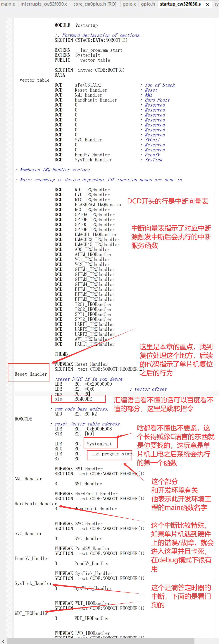Click the startup_cw32f030.s tab title
The width and height of the screenshot is (219, 644).
point(180,4)
